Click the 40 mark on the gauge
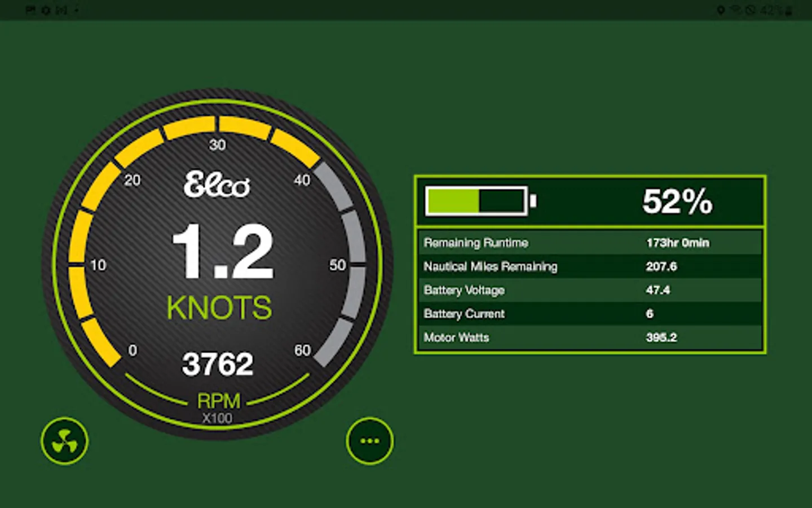 click(x=302, y=181)
